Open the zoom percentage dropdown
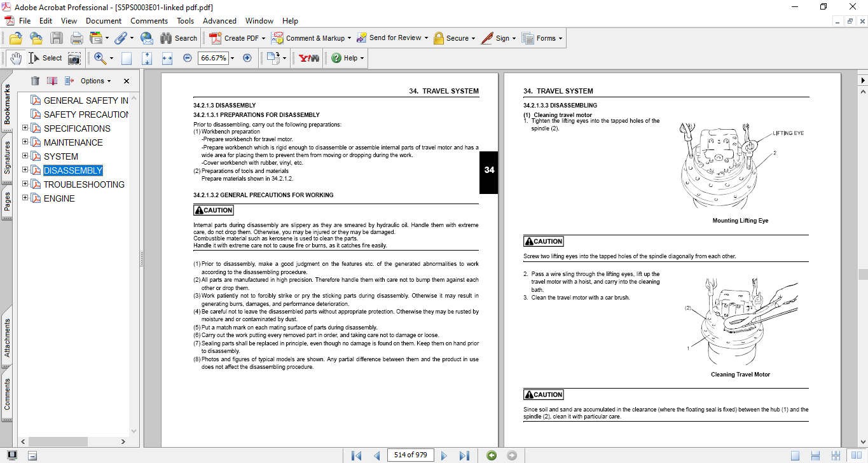 [x=233, y=58]
